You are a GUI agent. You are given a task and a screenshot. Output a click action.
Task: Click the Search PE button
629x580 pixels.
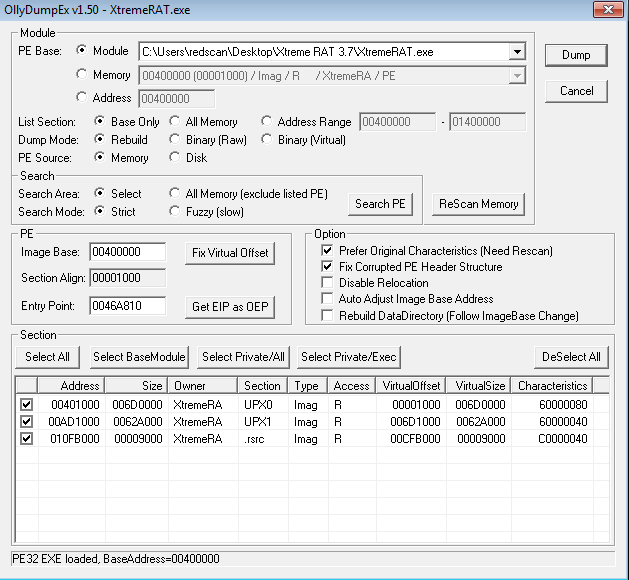click(x=380, y=204)
